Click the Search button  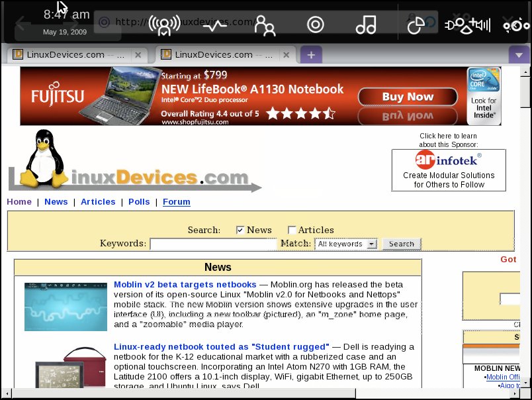pos(402,244)
